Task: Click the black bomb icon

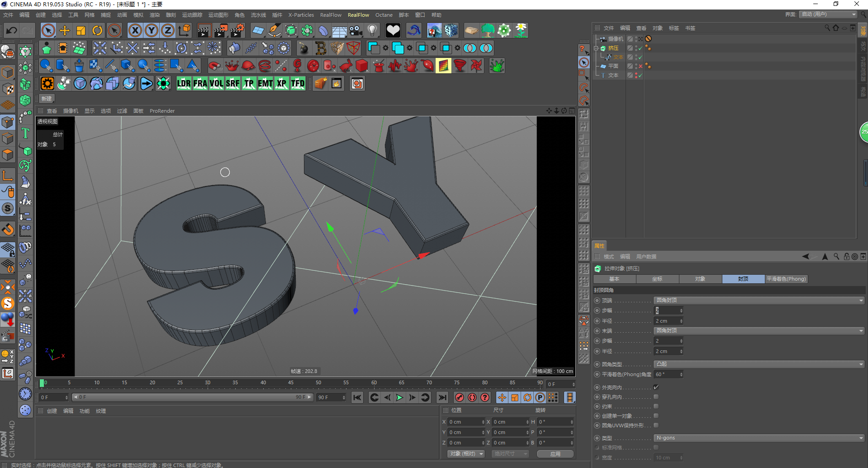Action: (304, 48)
